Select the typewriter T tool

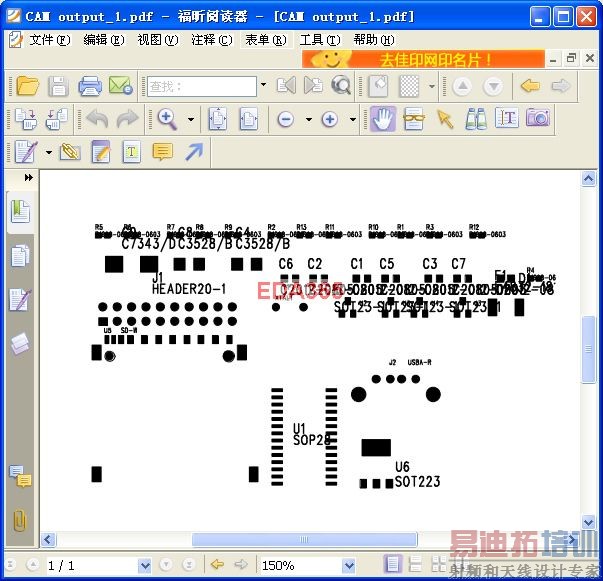(x=132, y=152)
